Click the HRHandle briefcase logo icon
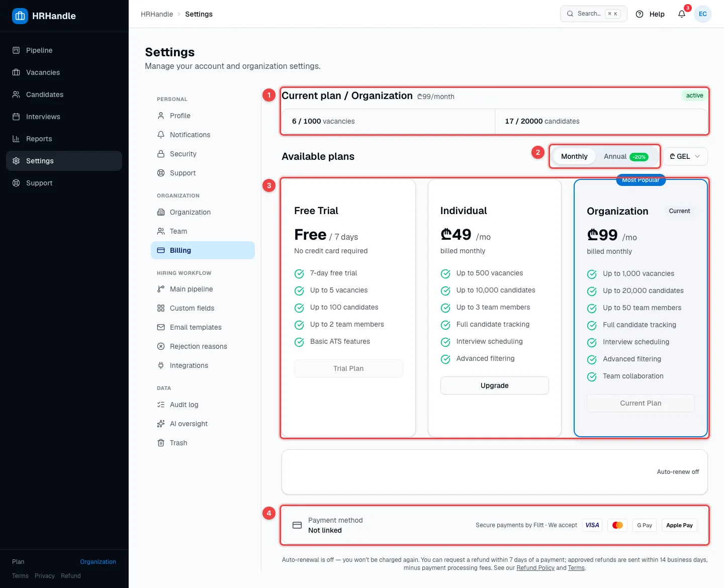Viewport: 724px width, 588px height. 20,16
